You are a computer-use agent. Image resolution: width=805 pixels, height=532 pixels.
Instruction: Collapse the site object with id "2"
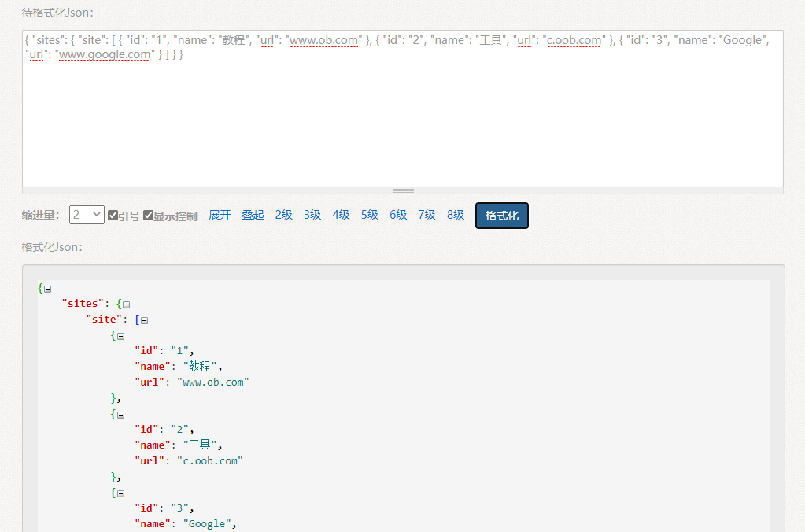120,414
